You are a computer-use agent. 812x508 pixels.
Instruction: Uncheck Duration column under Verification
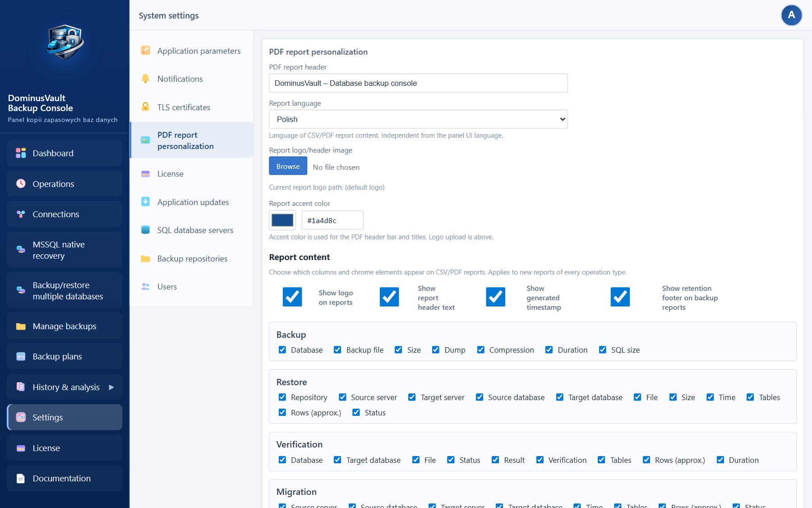[x=720, y=460]
